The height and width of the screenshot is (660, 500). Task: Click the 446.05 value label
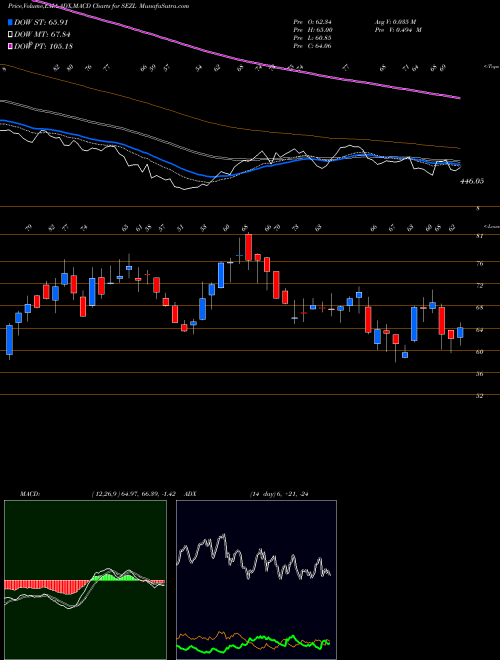(472, 181)
